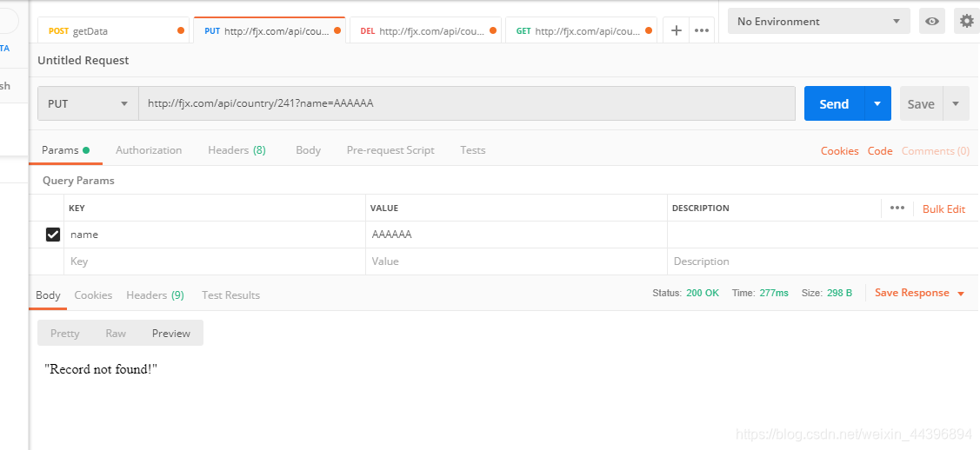Uncheck the name query parameter checkbox

click(53, 235)
